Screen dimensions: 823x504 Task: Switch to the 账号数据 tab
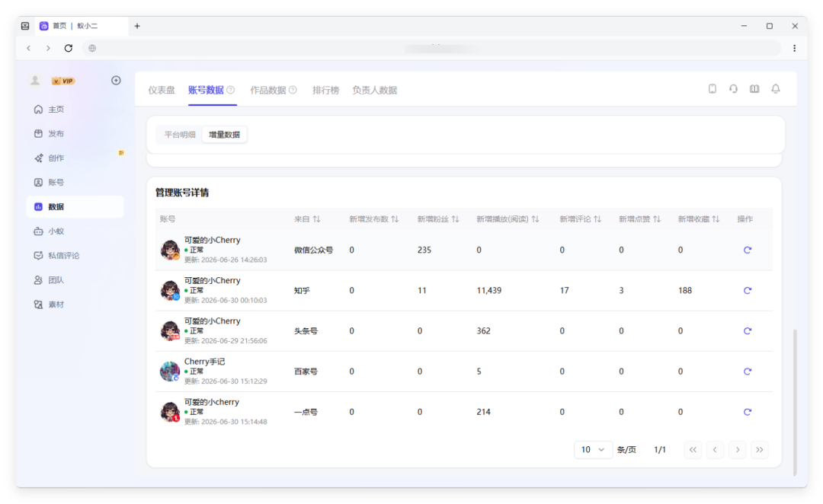(206, 90)
